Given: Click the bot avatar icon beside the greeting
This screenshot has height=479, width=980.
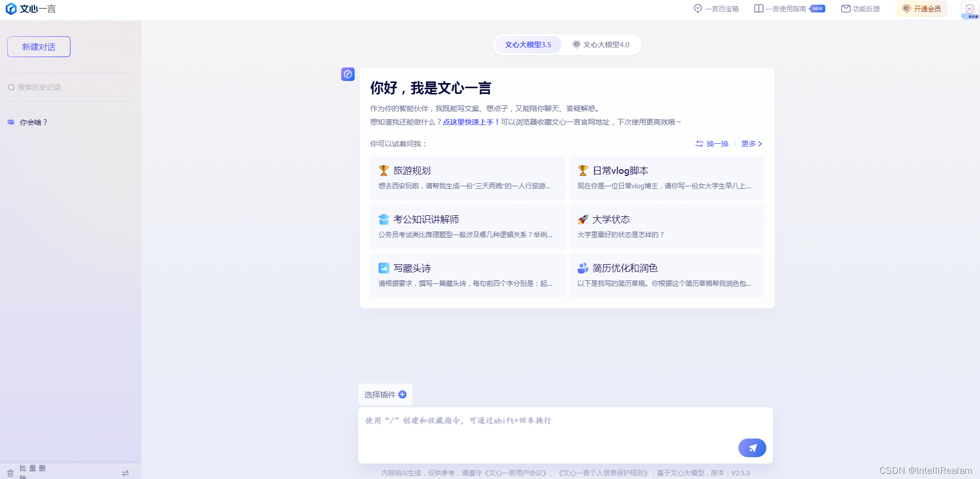Looking at the screenshot, I should (348, 74).
